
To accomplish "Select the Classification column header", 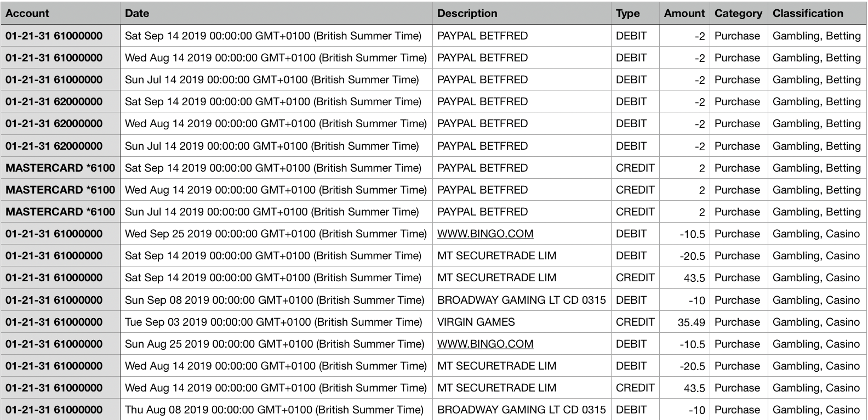I will (808, 13).
